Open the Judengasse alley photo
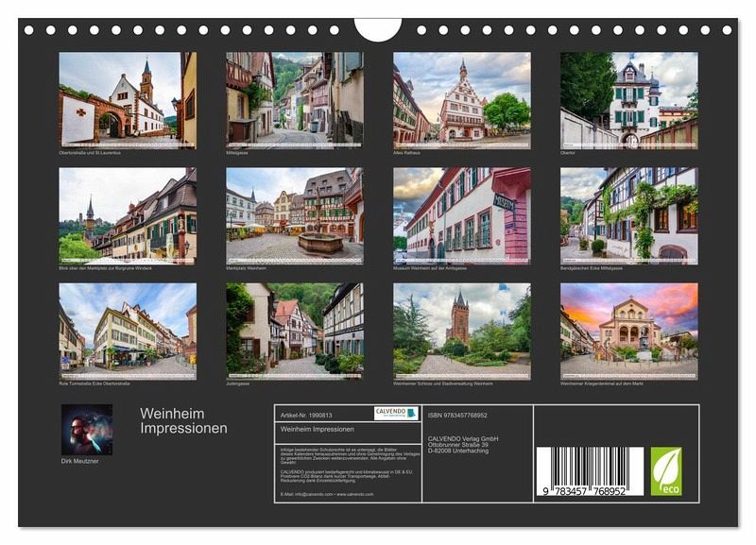 295,332
